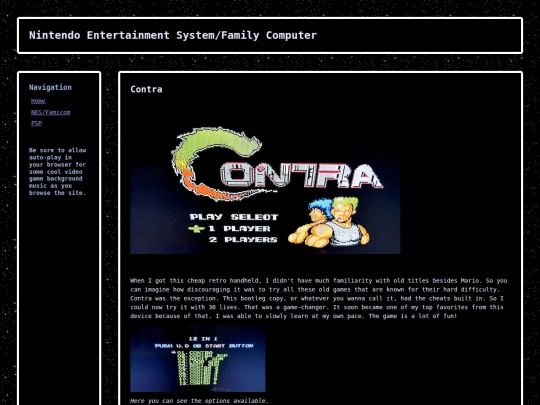Click the caption 'Here you can see the options available.'
Image resolution: width=540 pixels, height=405 pixels.
[x=199, y=401]
